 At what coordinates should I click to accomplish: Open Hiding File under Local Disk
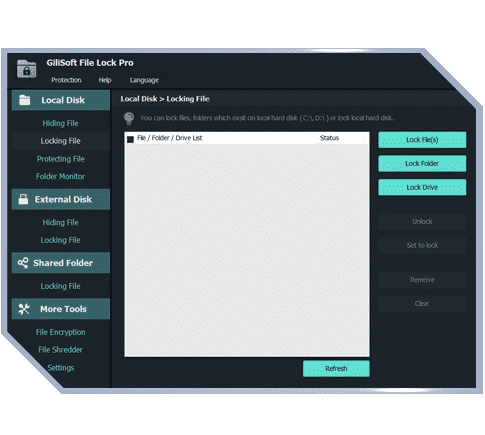(60, 123)
